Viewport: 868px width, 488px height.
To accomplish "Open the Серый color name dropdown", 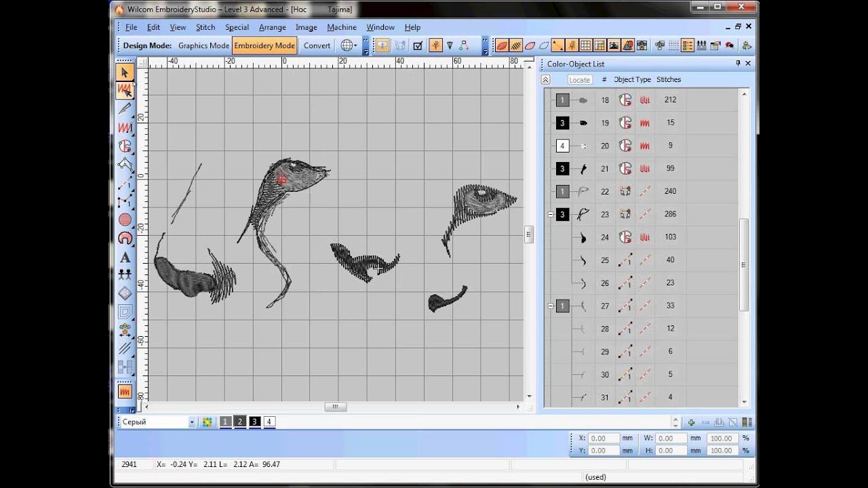I will point(192,422).
